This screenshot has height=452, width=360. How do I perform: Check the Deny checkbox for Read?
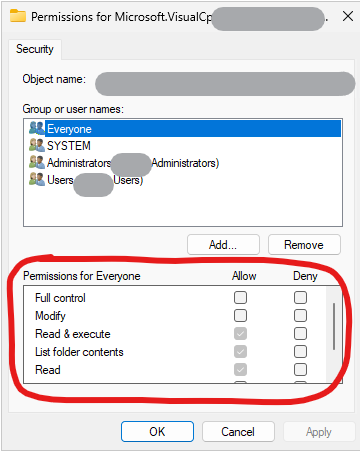click(300, 369)
